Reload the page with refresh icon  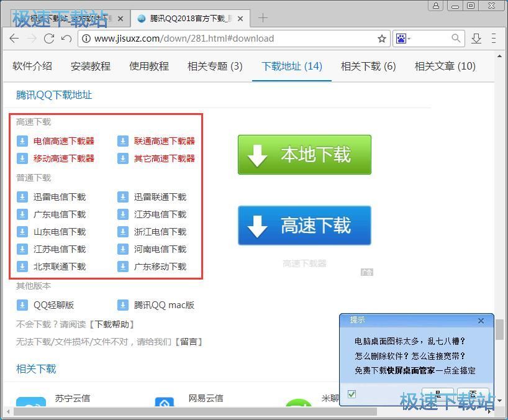click(49, 39)
